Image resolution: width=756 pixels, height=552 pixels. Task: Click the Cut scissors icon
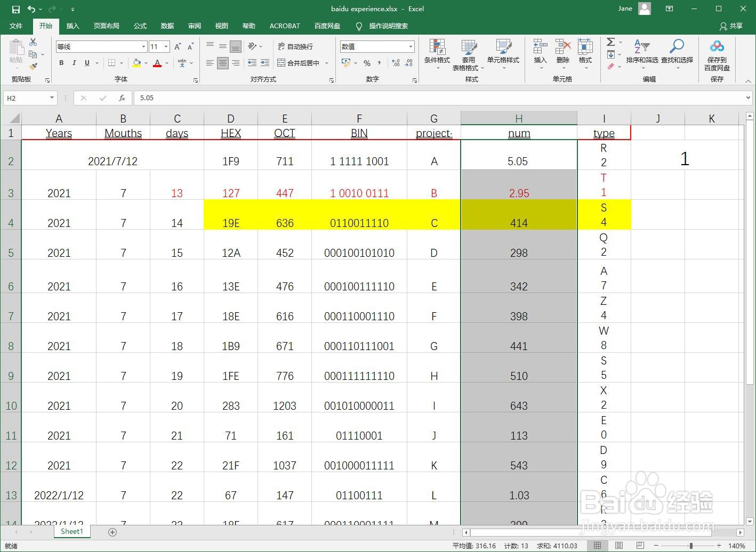[x=33, y=42]
